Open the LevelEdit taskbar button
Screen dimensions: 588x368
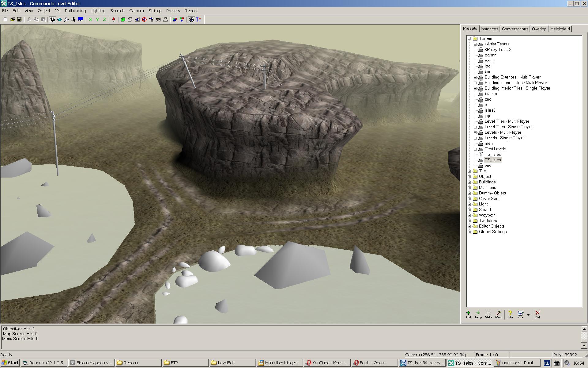pos(232,363)
